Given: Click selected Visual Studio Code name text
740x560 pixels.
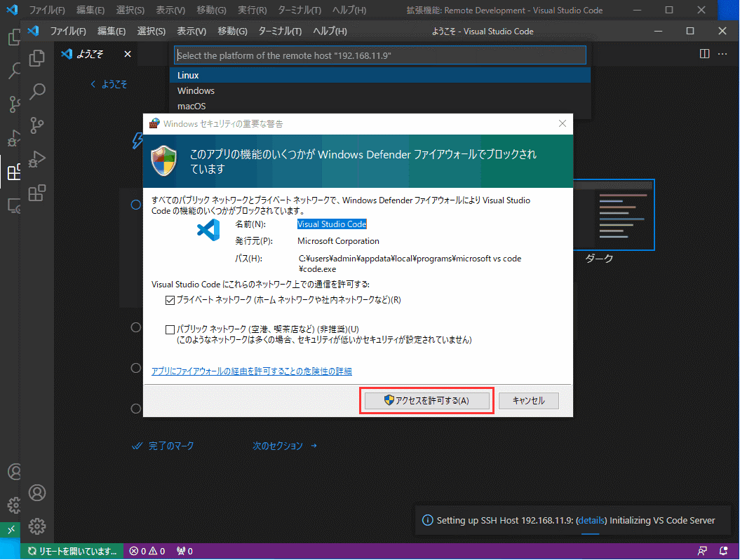Looking at the screenshot, I should [332, 224].
